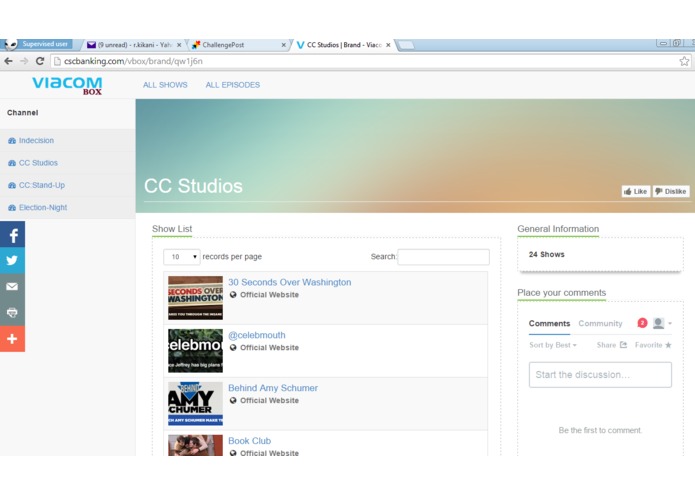Screen dimensions: 695x494
Task: Click the Supervised user avatar icon
Action: [x=10, y=44]
